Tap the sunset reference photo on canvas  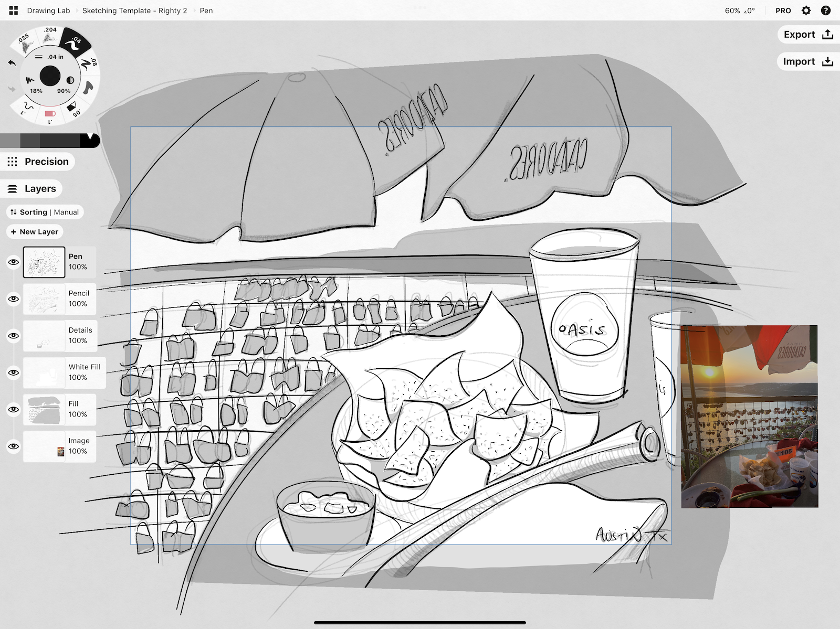749,417
